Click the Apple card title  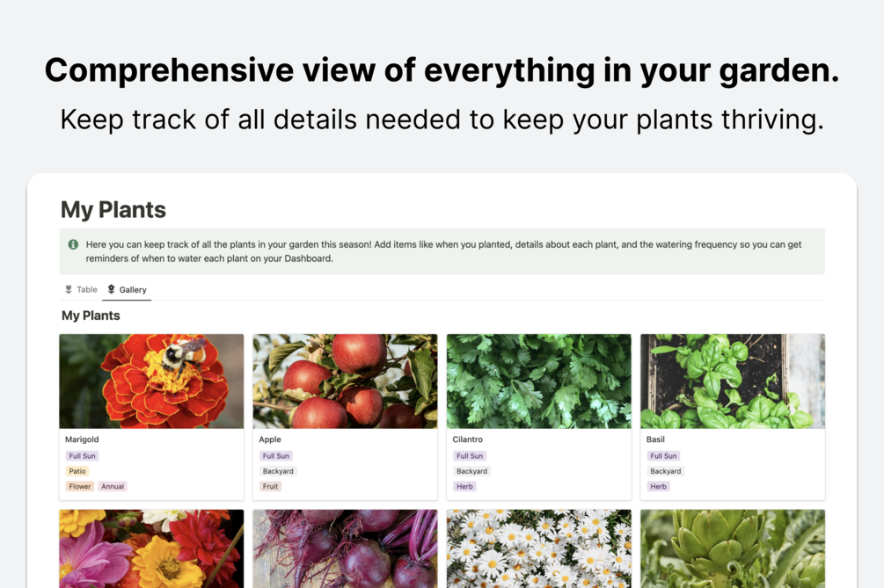270,439
